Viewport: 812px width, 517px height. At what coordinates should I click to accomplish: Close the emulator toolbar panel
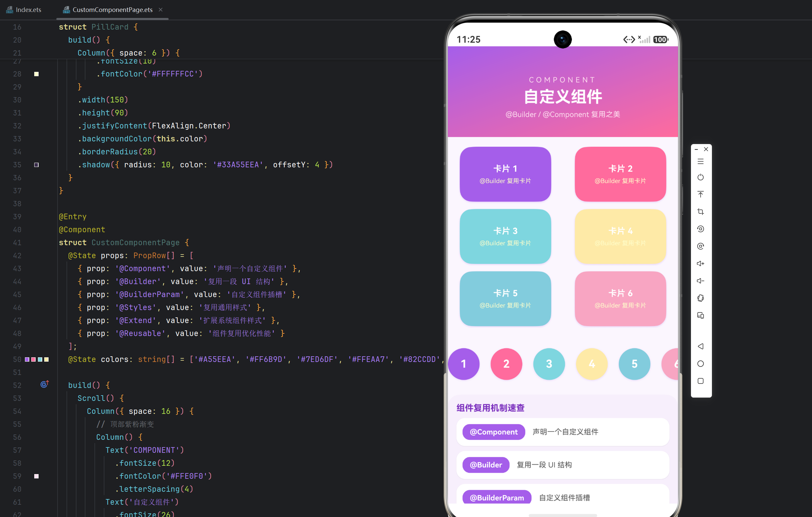coord(706,149)
